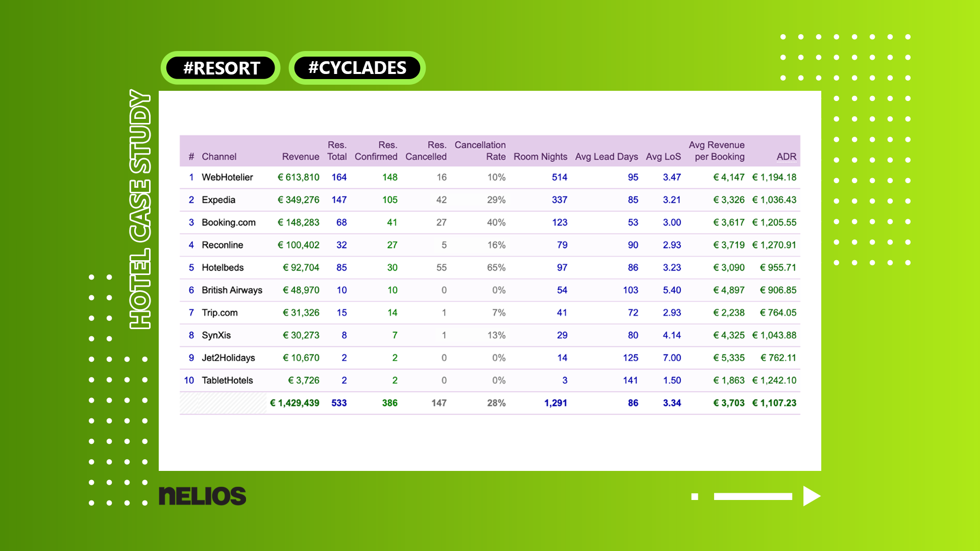Click SynXis revenue € 30,273
The width and height of the screenshot is (980, 551).
[301, 335]
